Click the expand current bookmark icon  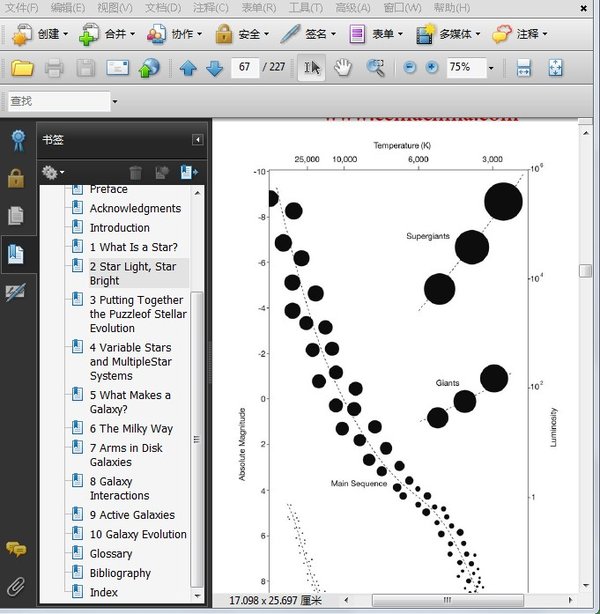(189, 172)
